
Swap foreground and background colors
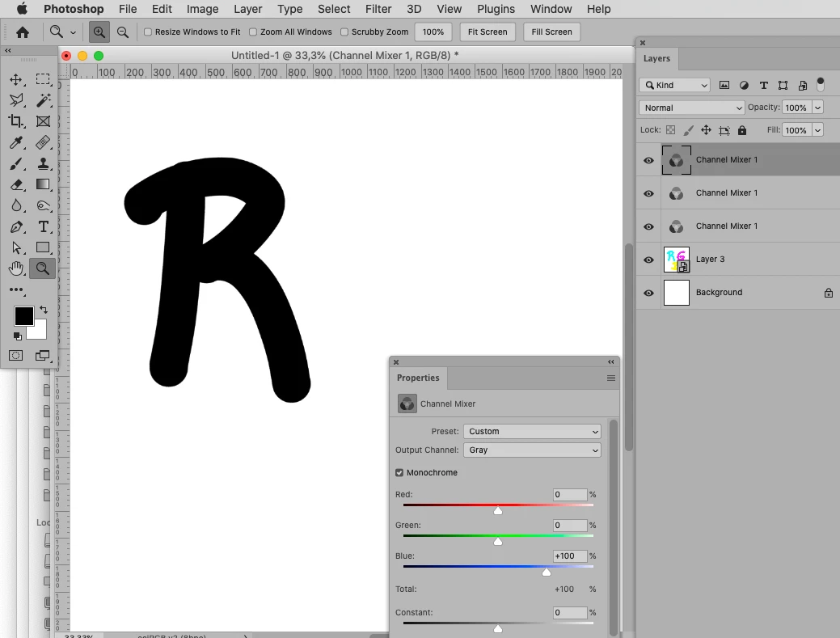point(44,310)
